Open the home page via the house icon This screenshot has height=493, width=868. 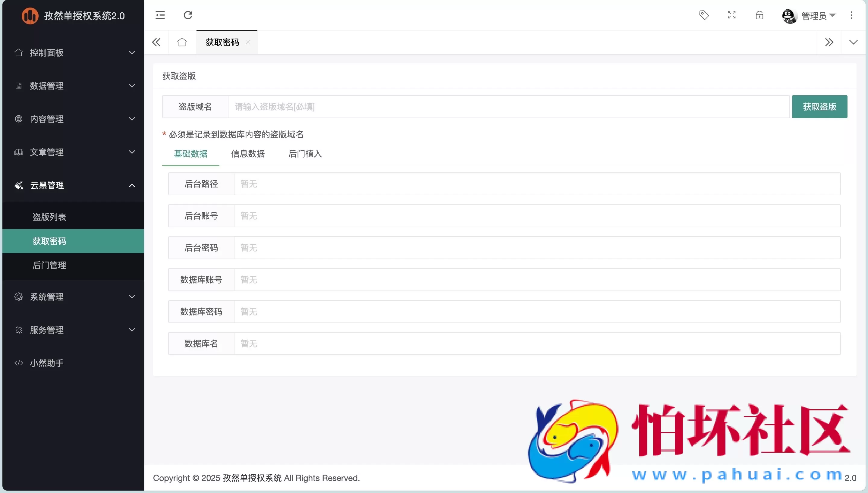(x=182, y=42)
